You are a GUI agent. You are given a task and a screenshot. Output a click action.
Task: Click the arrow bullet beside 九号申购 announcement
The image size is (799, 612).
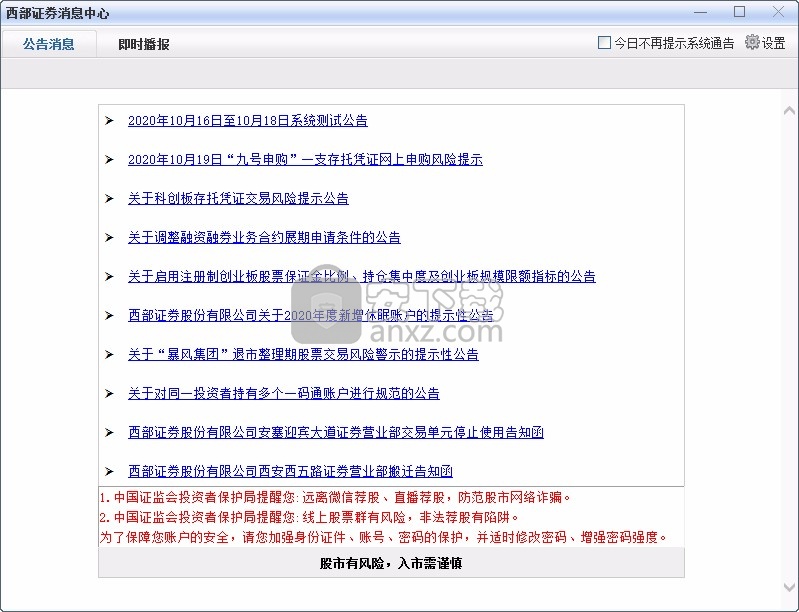point(109,159)
